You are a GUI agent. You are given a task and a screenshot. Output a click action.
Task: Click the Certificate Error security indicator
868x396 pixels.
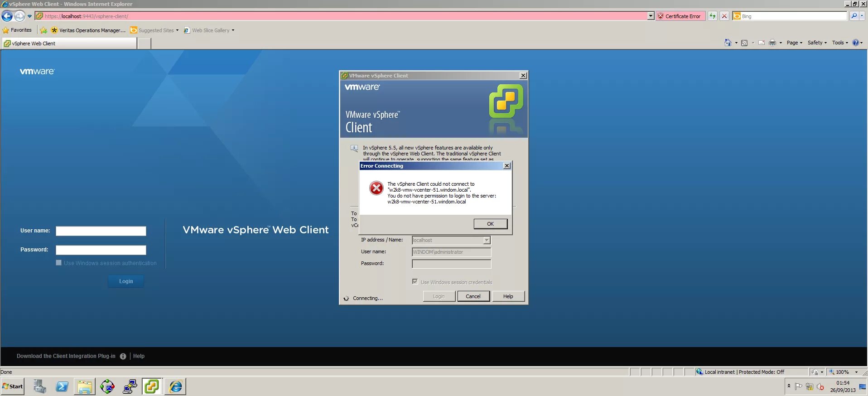[x=680, y=16]
